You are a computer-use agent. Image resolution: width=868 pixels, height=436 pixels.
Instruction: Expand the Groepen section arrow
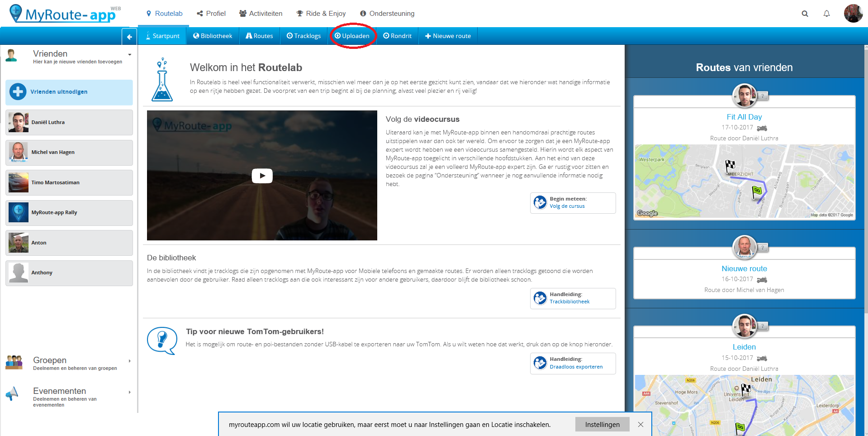pyautogui.click(x=130, y=361)
